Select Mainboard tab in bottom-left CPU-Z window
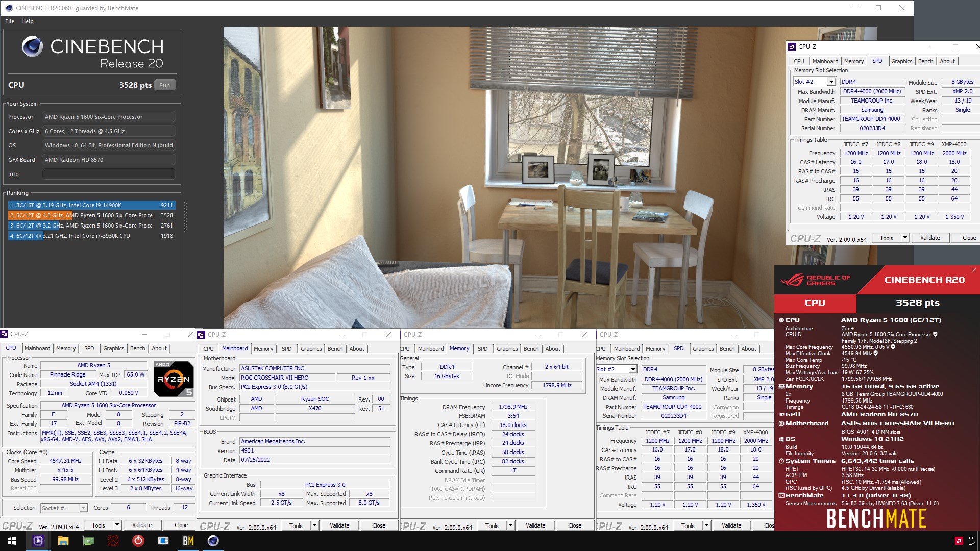This screenshot has height=551, width=980. (x=37, y=348)
